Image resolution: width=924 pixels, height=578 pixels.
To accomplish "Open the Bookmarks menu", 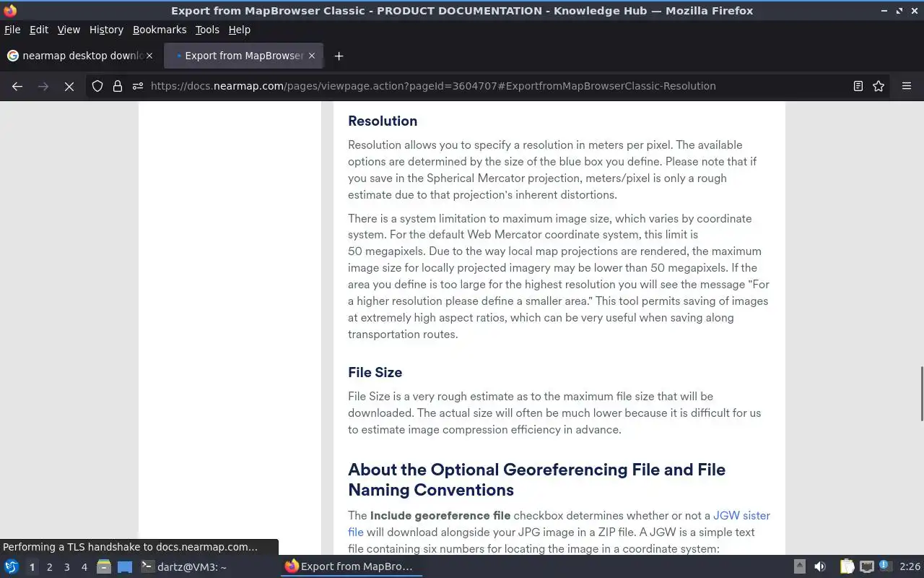I will [160, 30].
